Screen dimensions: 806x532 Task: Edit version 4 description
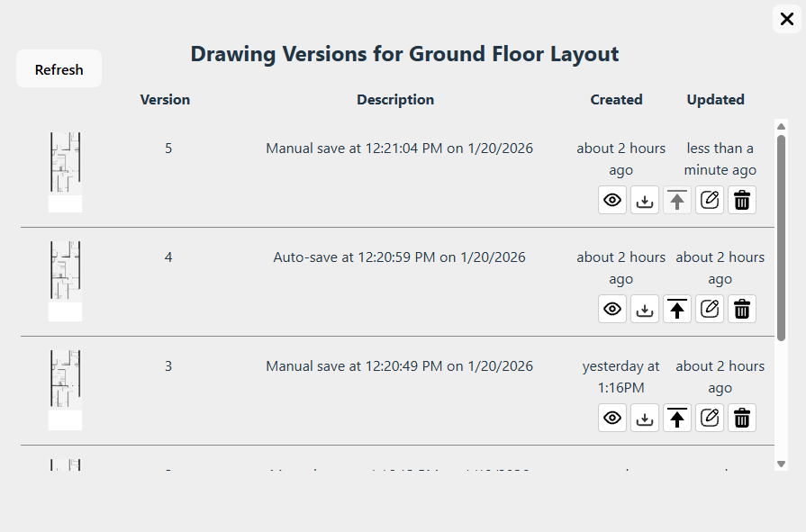[710, 309]
